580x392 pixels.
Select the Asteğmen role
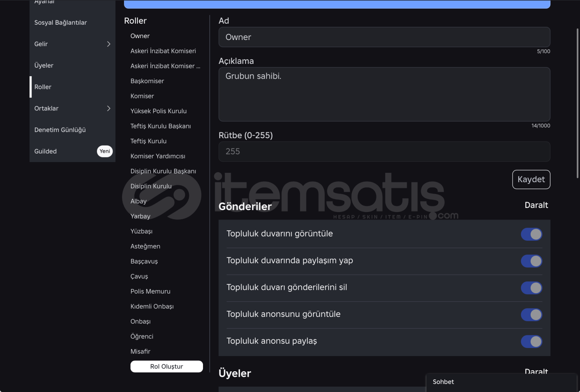145,246
